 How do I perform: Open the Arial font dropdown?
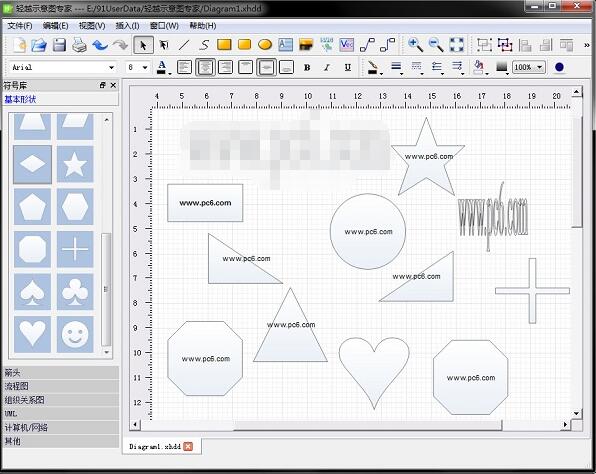62,67
